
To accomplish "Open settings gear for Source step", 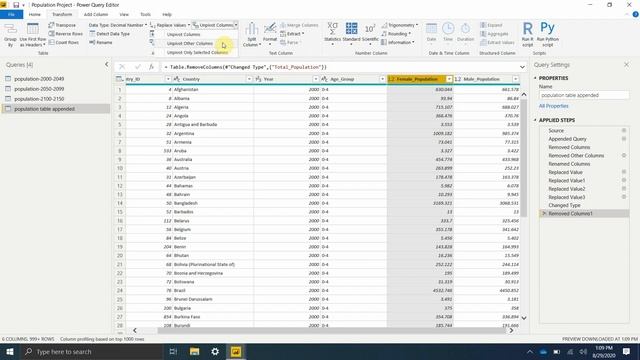I will [x=624, y=131].
